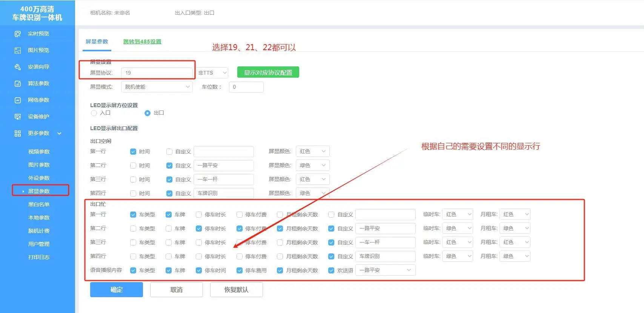Open 月租车 color dropdown in 出口忙 第一行
This screenshot has width=644, height=313.
pyautogui.click(x=515, y=214)
